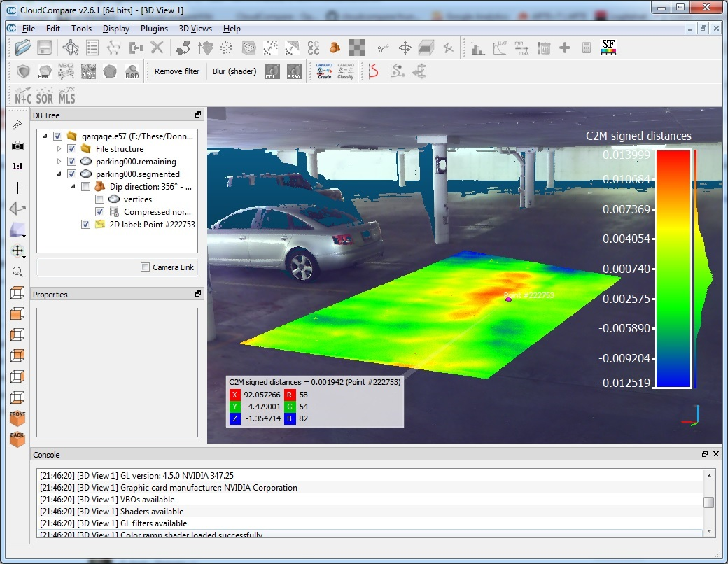Screen dimensions: 728x564
Task: Select the SOR filter tool
Action: [x=45, y=96]
